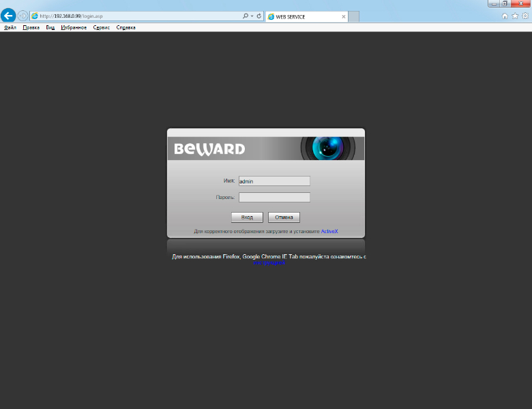Open the Вид menu

pos(50,27)
